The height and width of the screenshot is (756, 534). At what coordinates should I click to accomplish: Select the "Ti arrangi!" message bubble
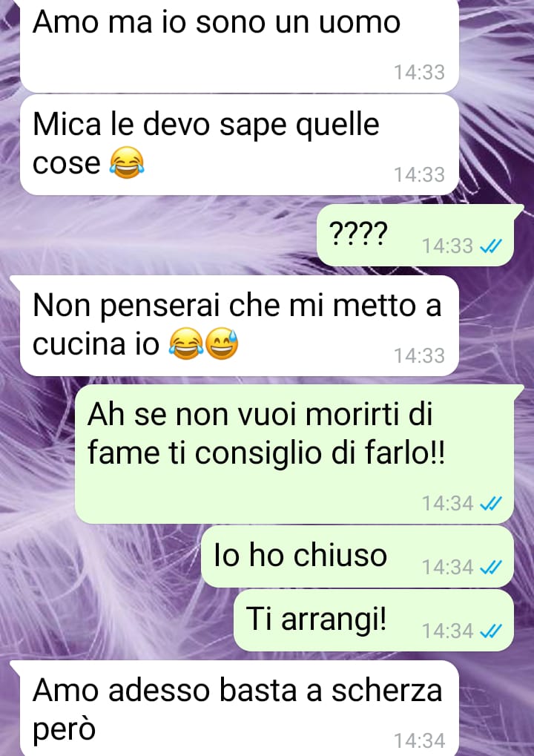click(x=374, y=620)
